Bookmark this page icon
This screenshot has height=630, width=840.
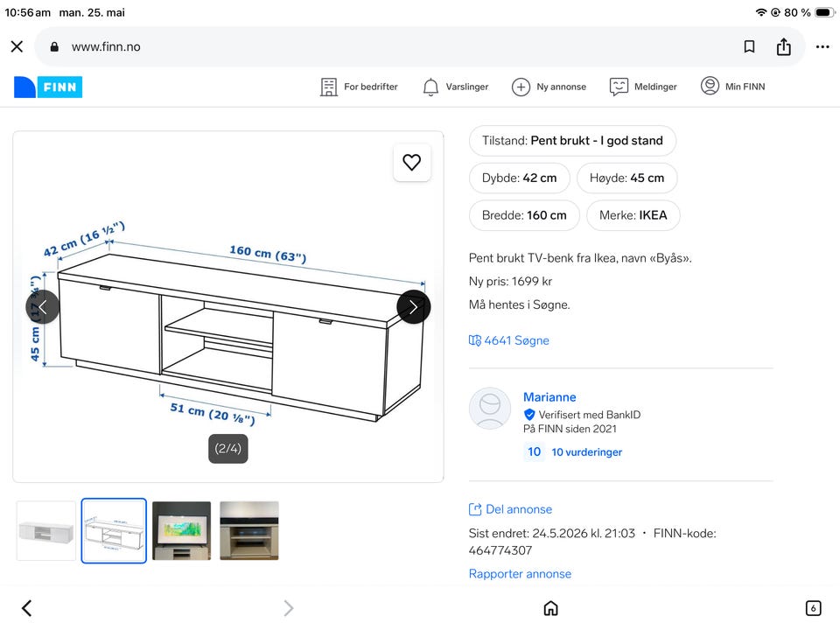tap(750, 46)
